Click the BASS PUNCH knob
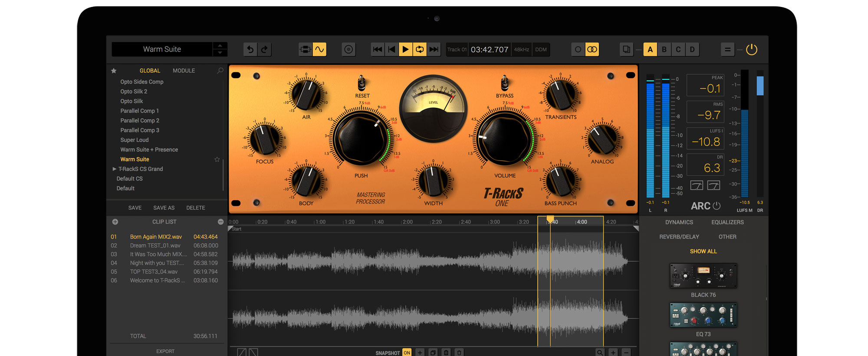This screenshot has width=868, height=356. click(560, 181)
